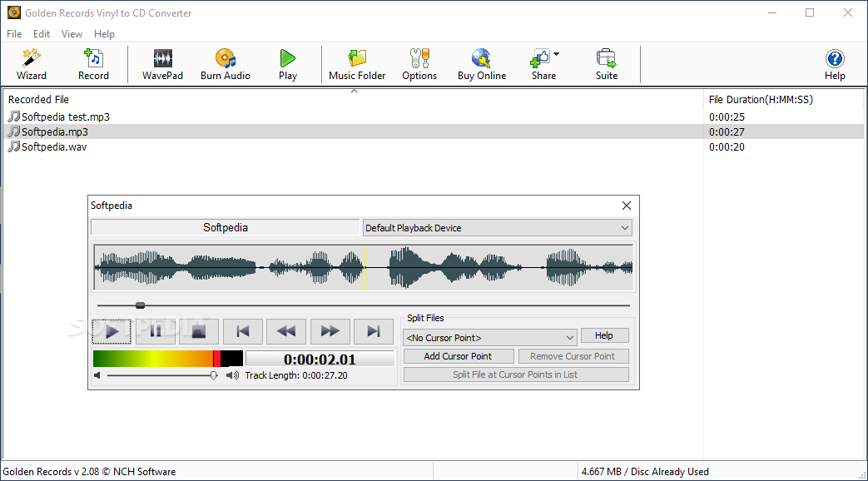Open the Default Playback Device dropdown
Viewport: 868px width, 481px height.
(497, 228)
